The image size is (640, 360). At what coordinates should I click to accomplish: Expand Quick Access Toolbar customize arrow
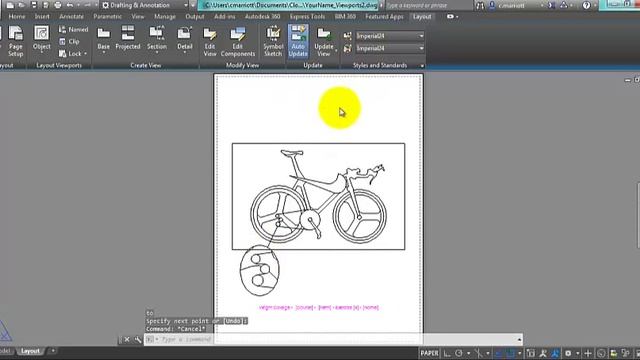[193, 5]
